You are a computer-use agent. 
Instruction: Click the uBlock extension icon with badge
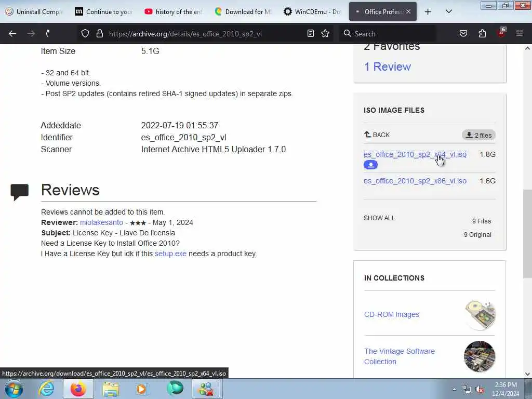tap(501, 33)
